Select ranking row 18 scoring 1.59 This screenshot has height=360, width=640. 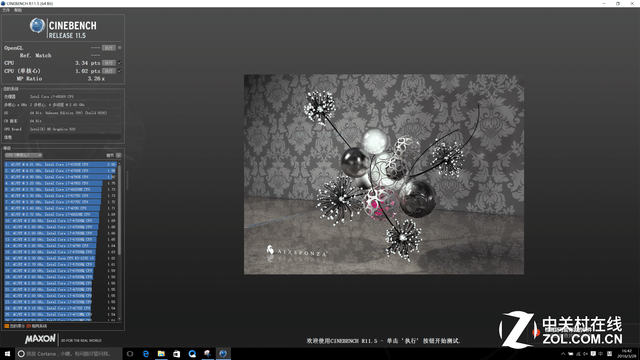click(x=60, y=271)
